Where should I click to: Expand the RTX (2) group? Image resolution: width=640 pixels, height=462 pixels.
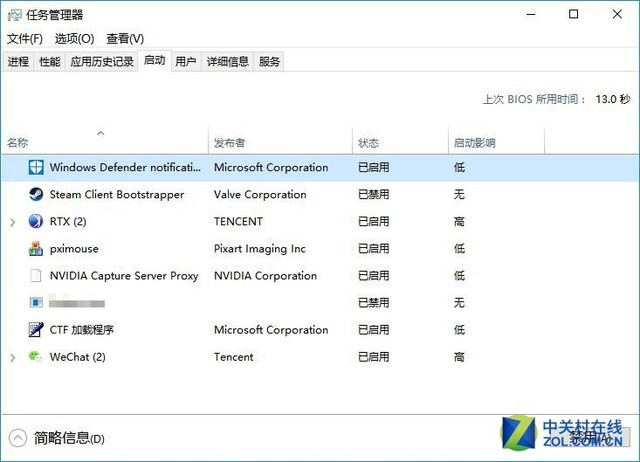pyautogui.click(x=13, y=222)
